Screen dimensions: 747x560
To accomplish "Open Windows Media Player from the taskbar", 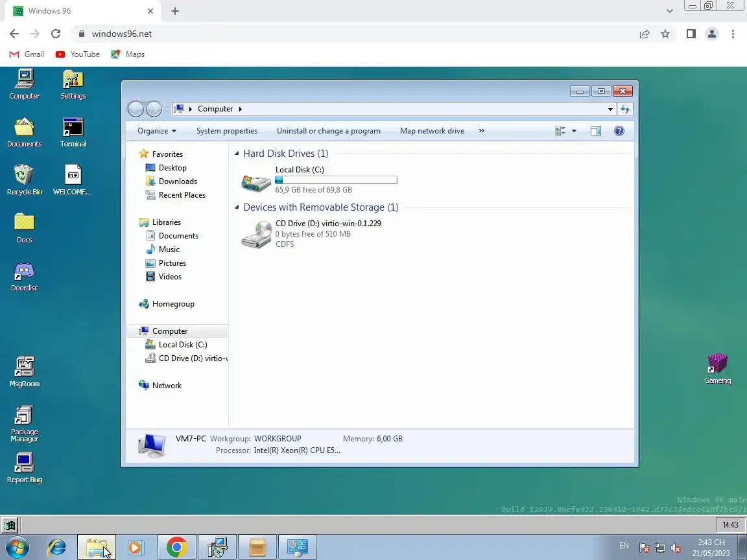I will tap(136, 548).
